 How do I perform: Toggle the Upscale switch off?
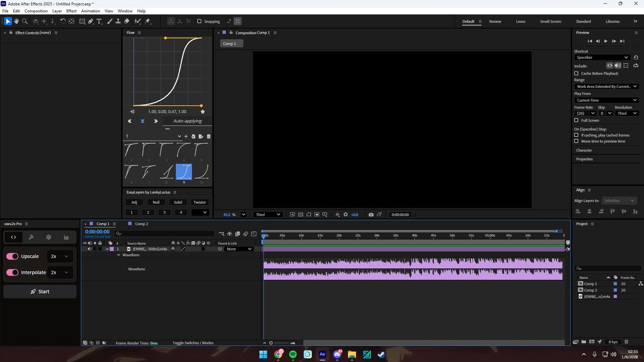[12, 256]
